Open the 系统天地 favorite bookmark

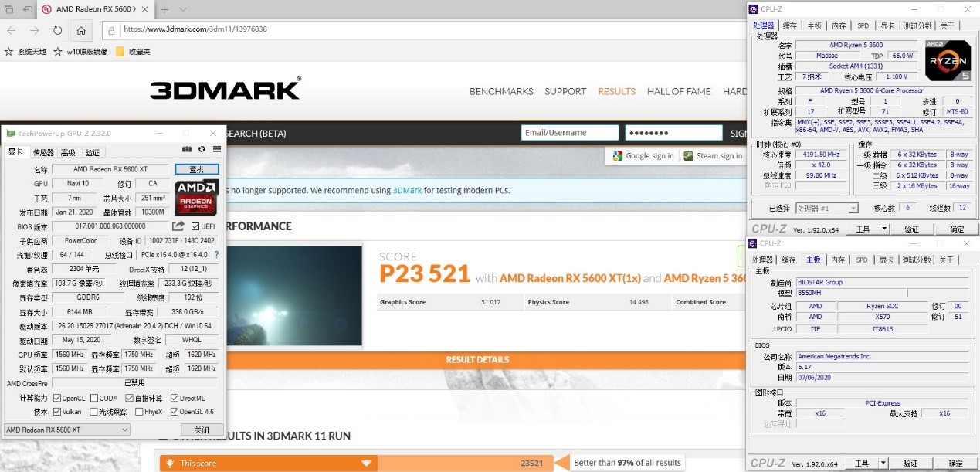pos(25,52)
